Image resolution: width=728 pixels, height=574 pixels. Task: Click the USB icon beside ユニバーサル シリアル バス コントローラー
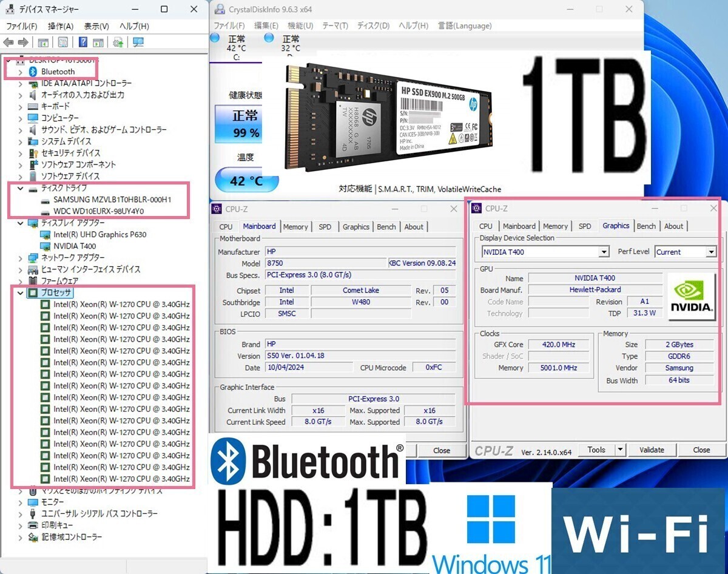coord(33,514)
